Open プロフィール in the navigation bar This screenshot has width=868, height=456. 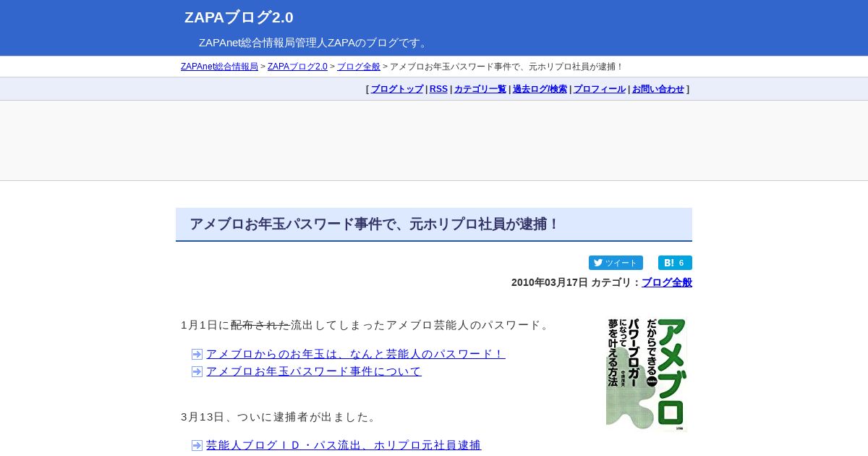click(600, 89)
